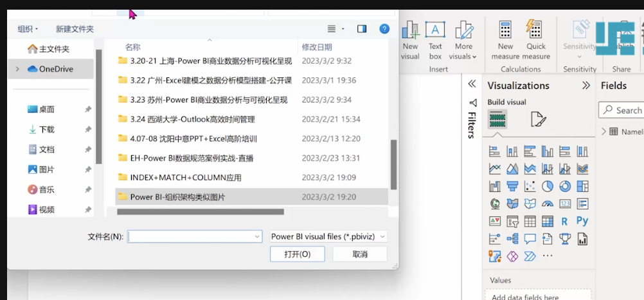Select the Decomposition tree visual
Viewport: 644px width, 300px height.
[512, 239]
